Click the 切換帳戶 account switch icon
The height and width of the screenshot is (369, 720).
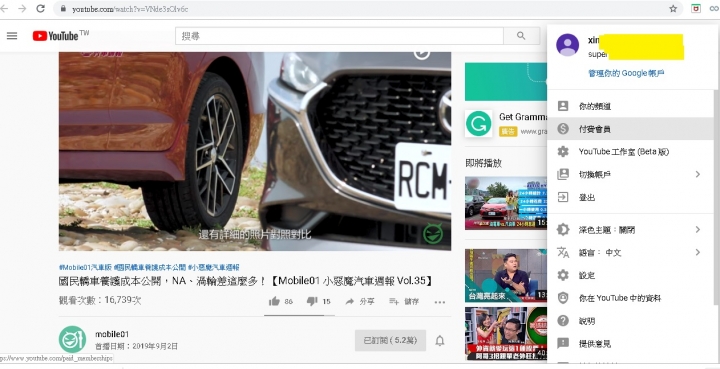562,174
